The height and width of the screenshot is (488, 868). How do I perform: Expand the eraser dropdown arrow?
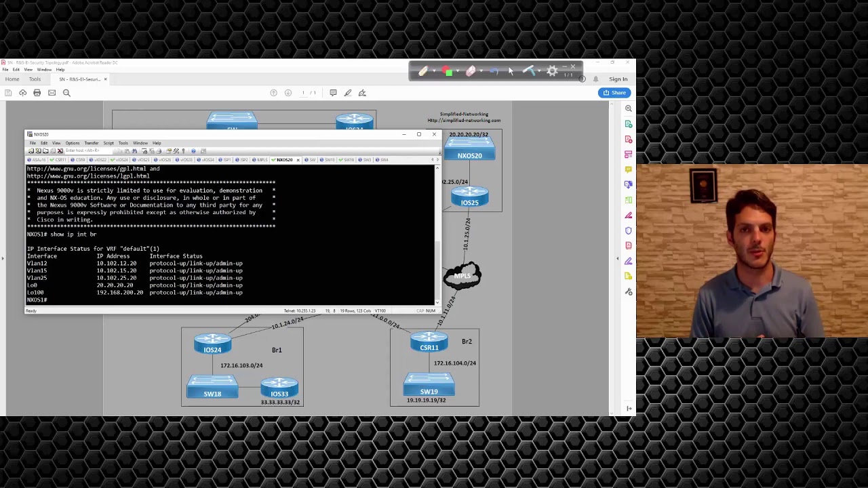pyautogui.click(x=481, y=72)
